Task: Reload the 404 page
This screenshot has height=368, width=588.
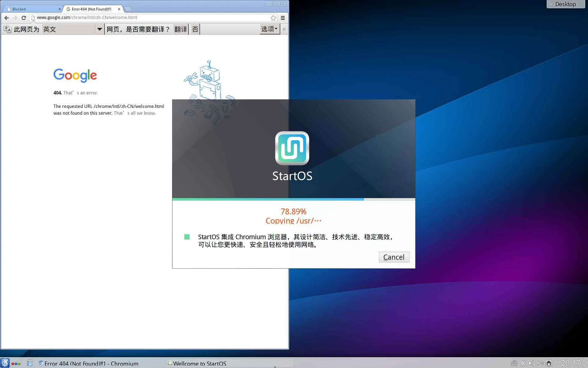Action: [x=24, y=18]
